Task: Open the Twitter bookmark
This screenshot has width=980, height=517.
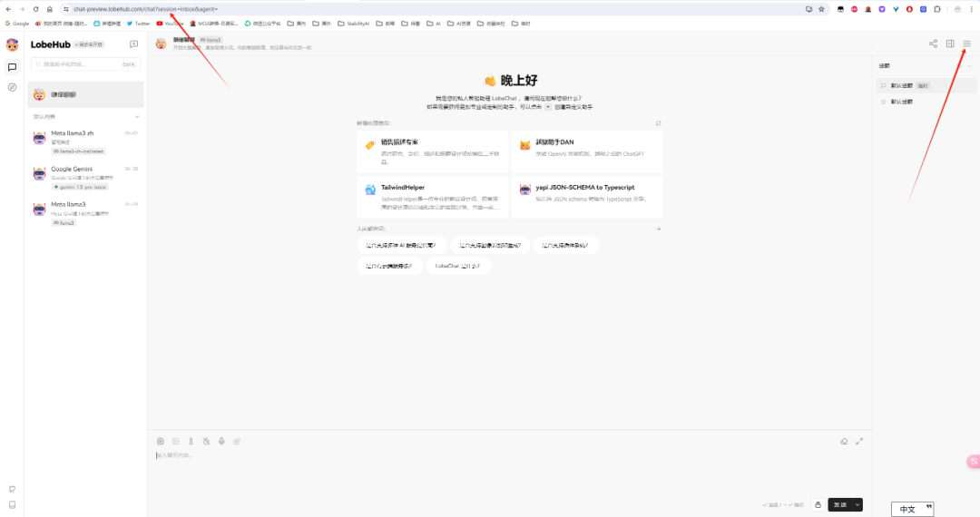Action: (138, 24)
